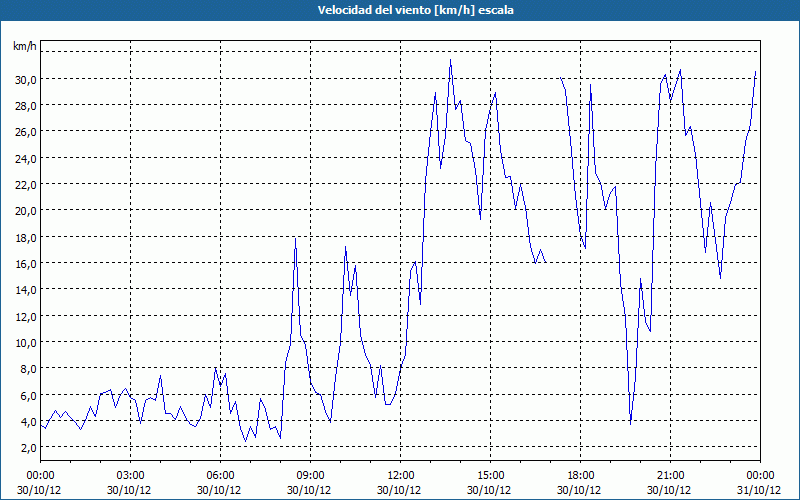Select the "14,0" y-axis value
The image size is (800, 500).
click(x=25, y=290)
